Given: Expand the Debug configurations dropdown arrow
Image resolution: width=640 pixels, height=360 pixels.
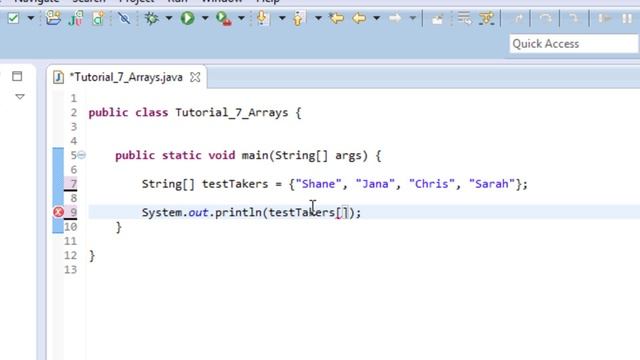Looking at the screenshot, I should [169, 18].
